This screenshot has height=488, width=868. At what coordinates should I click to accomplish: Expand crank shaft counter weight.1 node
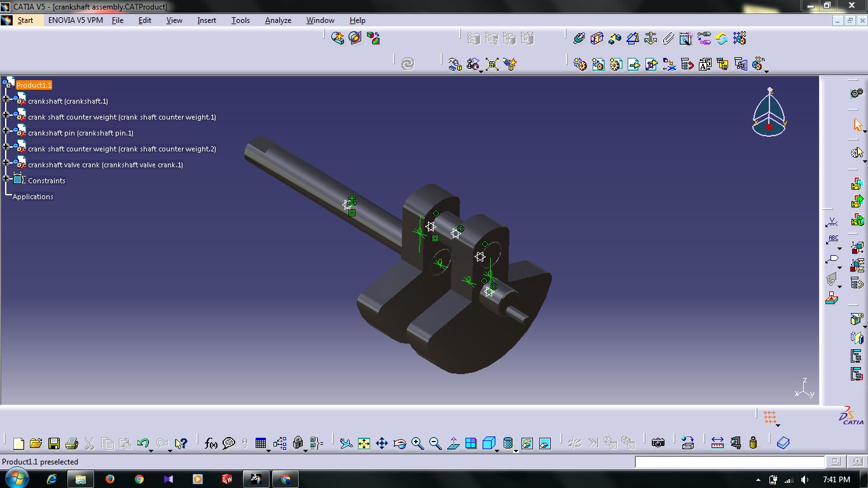[6, 115]
